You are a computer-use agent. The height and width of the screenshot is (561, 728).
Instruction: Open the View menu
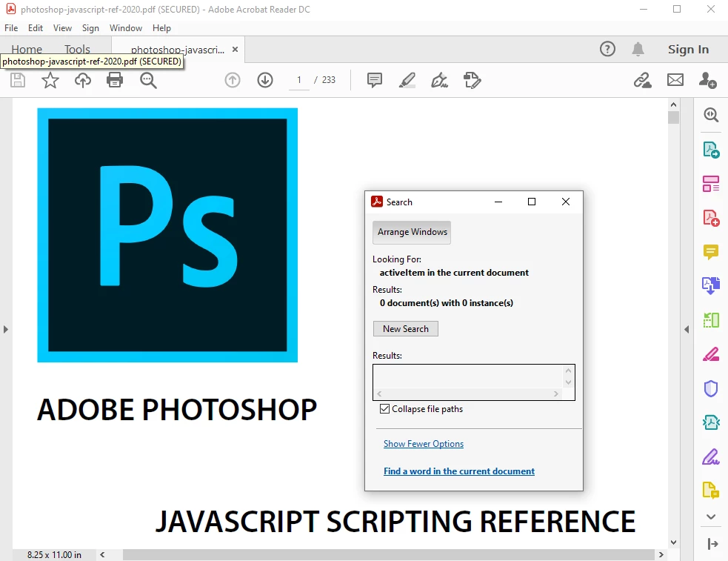(x=62, y=28)
